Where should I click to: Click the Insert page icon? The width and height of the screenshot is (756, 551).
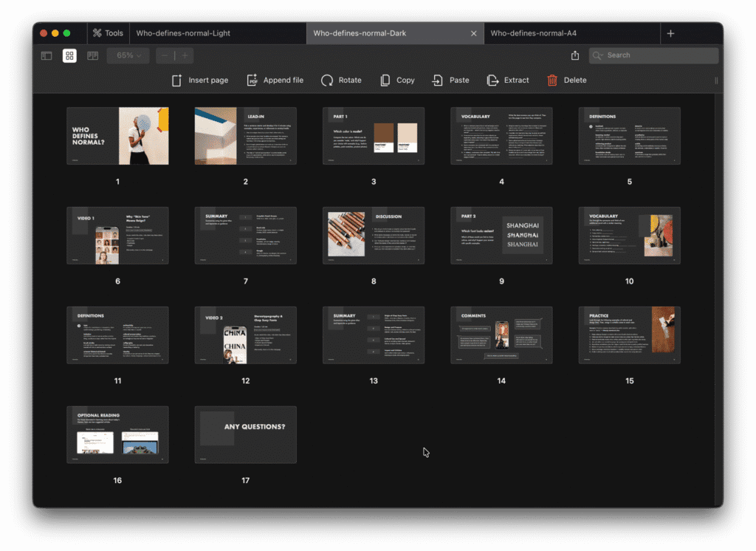pos(177,81)
